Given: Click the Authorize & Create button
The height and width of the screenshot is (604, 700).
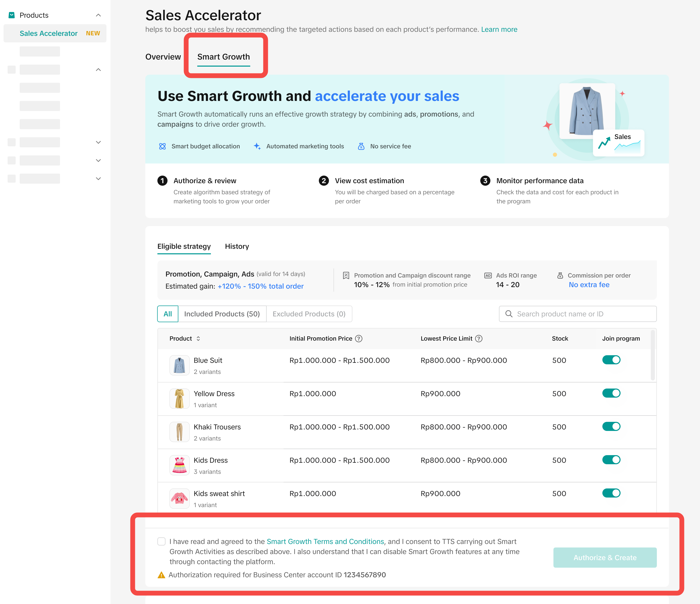Looking at the screenshot, I should pyautogui.click(x=605, y=557).
